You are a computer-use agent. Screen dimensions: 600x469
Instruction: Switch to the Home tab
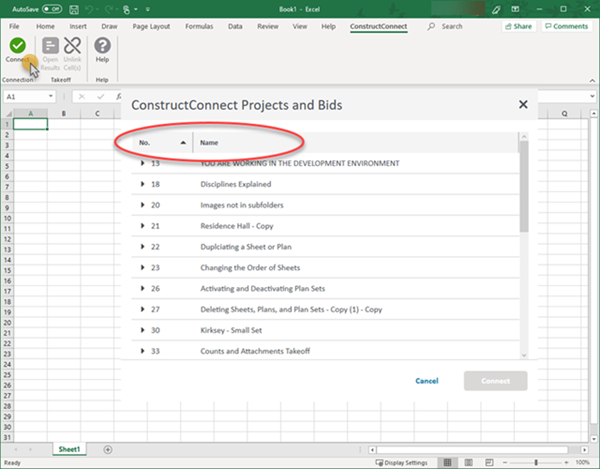45,26
